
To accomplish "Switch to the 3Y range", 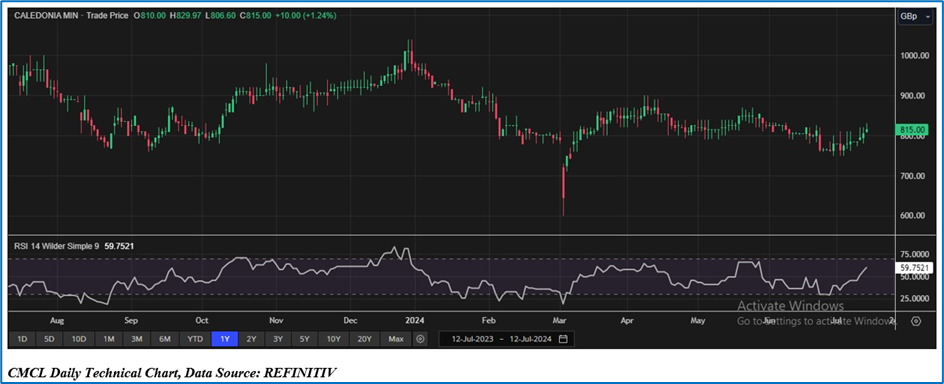I will click(278, 339).
